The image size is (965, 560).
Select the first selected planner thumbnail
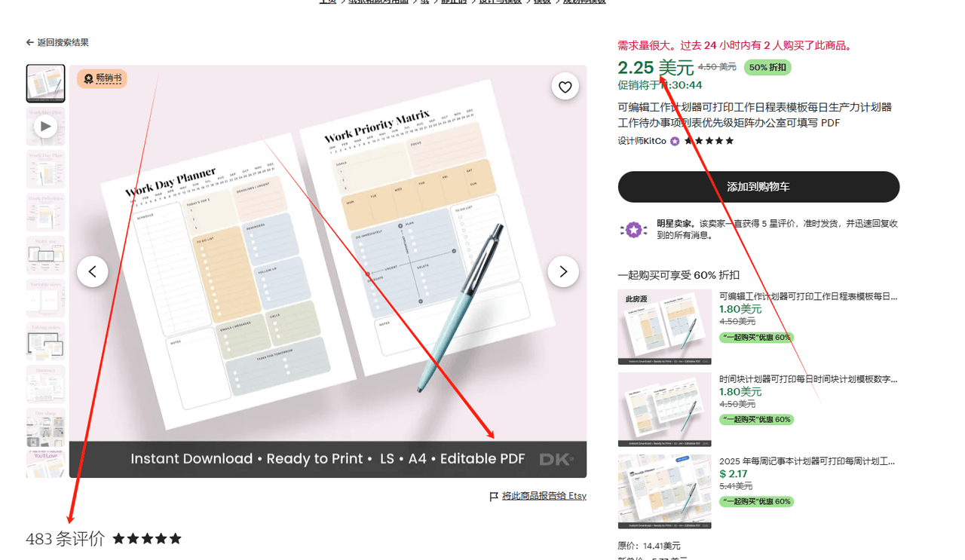pyautogui.click(x=45, y=83)
